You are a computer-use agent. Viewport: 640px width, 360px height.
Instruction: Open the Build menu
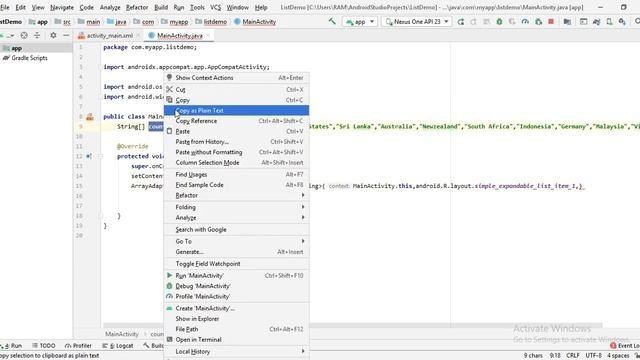click(161, 7)
